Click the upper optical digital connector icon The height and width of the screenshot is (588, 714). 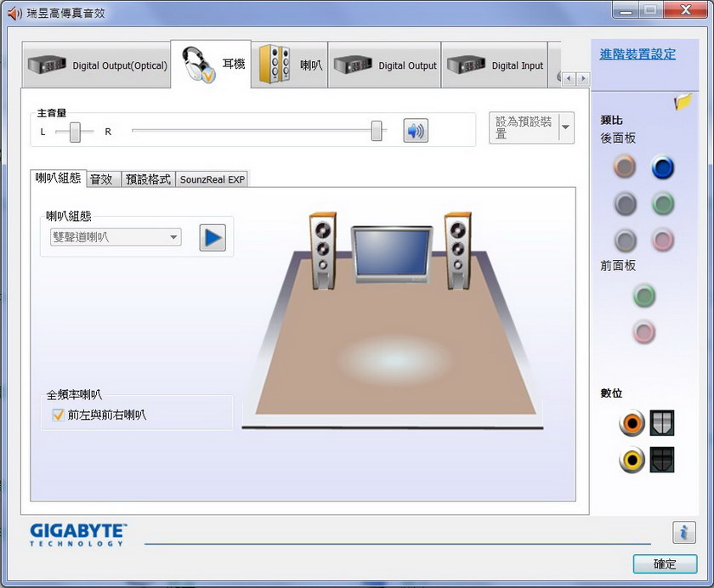tap(661, 423)
